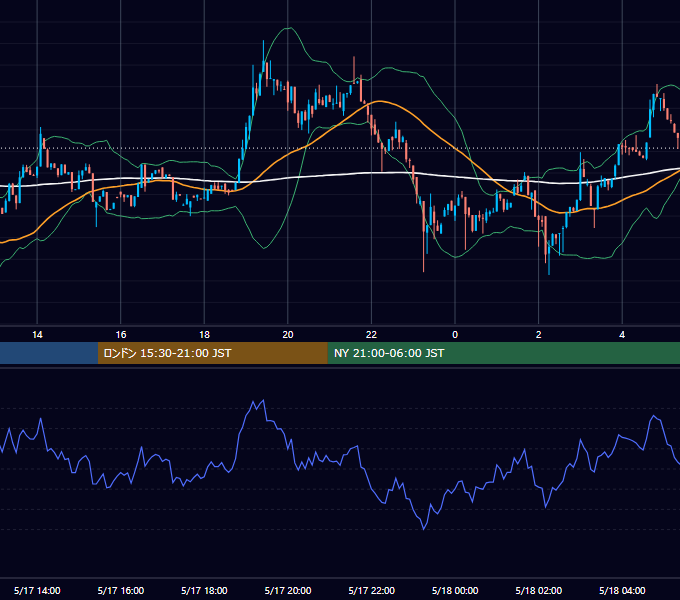Click the 18 hour label on price chart axis
680x600 pixels.
click(204, 335)
